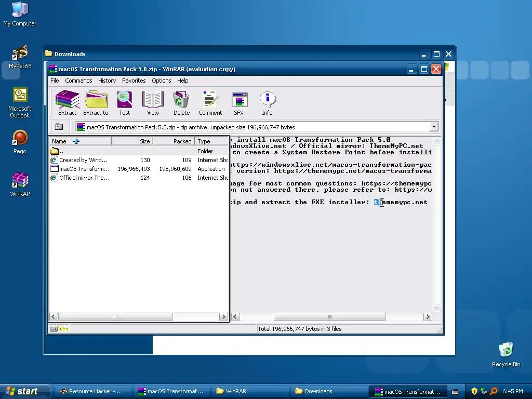Open the History menu
This screenshot has height=399, width=532.
(x=107, y=81)
